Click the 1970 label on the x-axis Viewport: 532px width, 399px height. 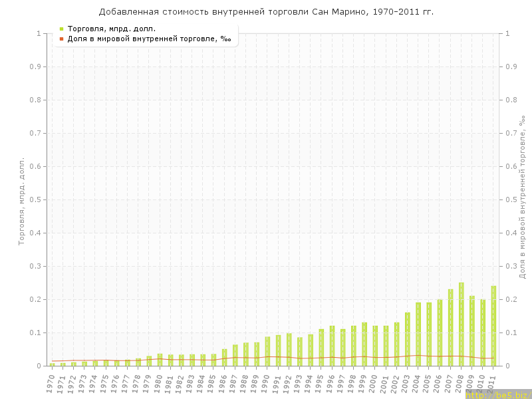(51, 383)
